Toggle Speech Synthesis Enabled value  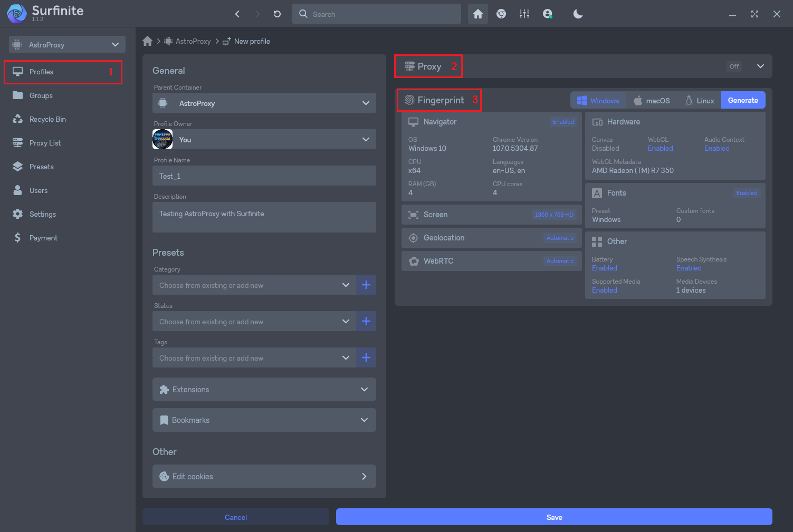(x=689, y=268)
